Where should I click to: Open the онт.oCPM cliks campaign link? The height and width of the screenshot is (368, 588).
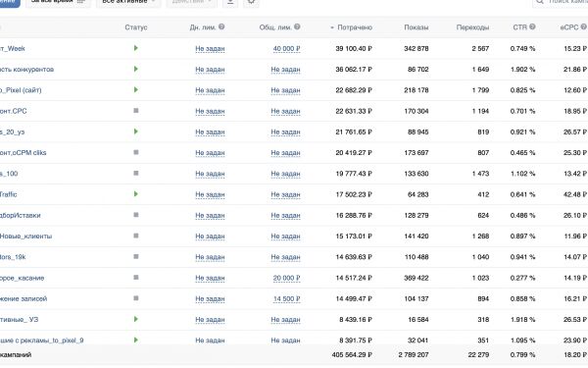pos(23,153)
